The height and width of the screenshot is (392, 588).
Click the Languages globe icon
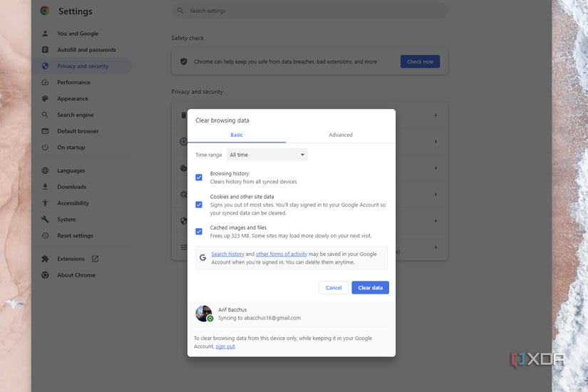coord(45,170)
